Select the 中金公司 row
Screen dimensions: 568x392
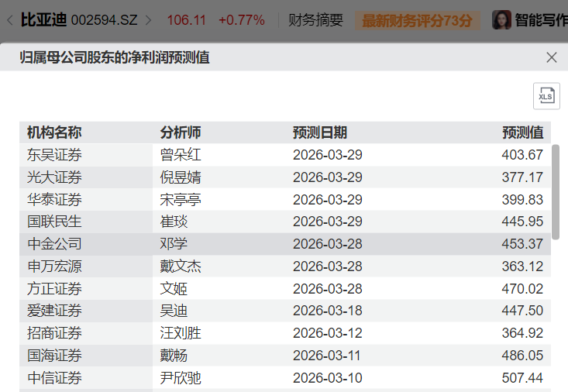285,244
